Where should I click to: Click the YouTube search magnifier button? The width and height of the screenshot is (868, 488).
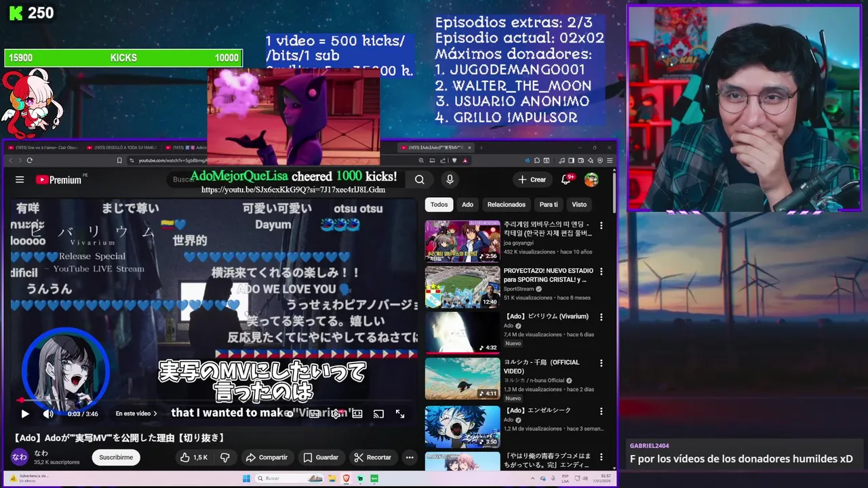pyautogui.click(x=420, y=180)
